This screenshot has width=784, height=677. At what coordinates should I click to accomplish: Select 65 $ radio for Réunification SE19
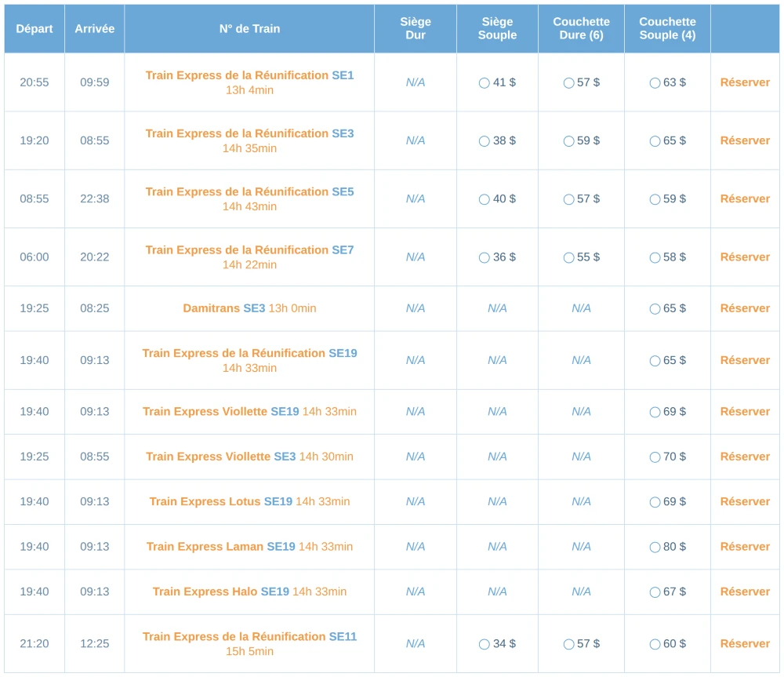(x=655, y=361)
